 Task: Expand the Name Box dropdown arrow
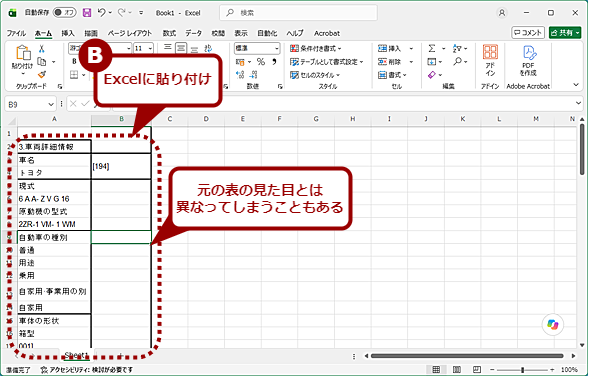(51, 104)
